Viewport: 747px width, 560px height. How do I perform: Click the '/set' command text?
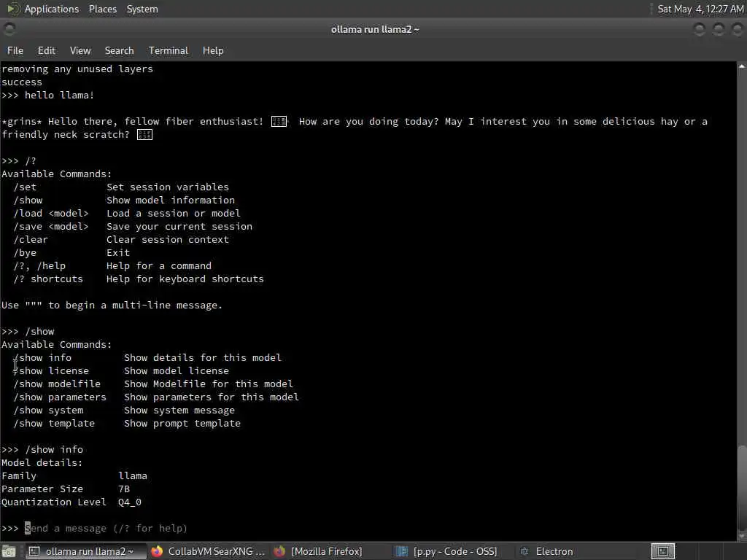(25, 187)
